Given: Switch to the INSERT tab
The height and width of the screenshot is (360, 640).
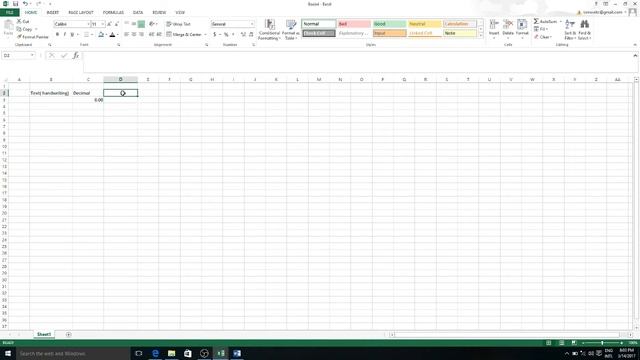Looking at the screenshot, I should tap(53, 13).
